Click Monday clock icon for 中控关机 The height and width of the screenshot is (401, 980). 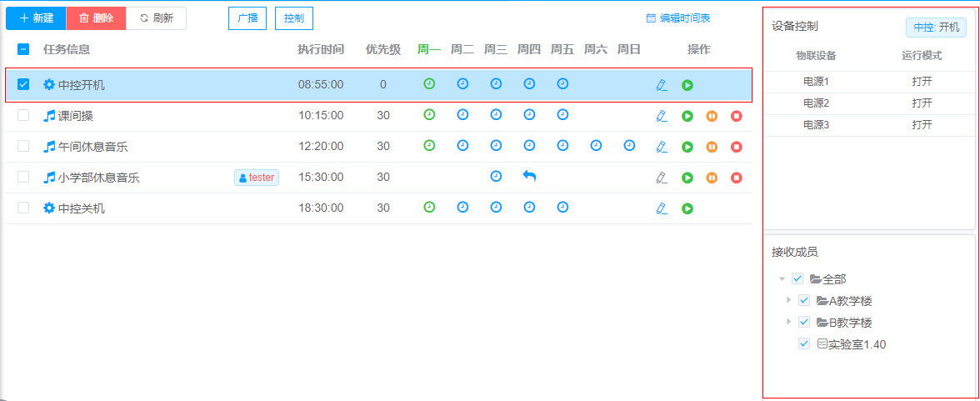[x=429, y=208]
